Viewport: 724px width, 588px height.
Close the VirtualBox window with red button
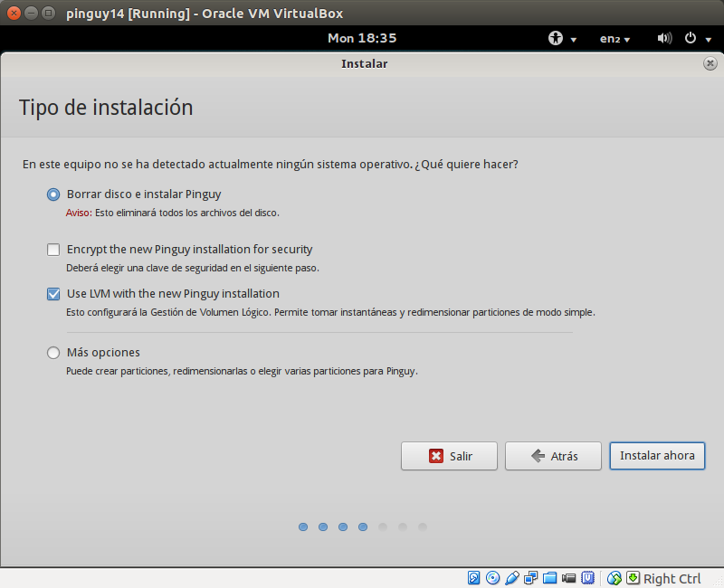pos(14,13)
